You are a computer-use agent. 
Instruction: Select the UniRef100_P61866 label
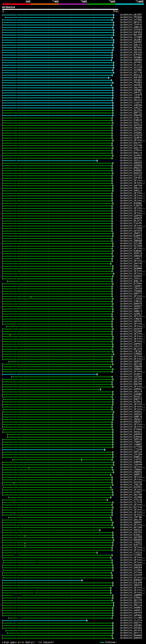pos(131,331)
